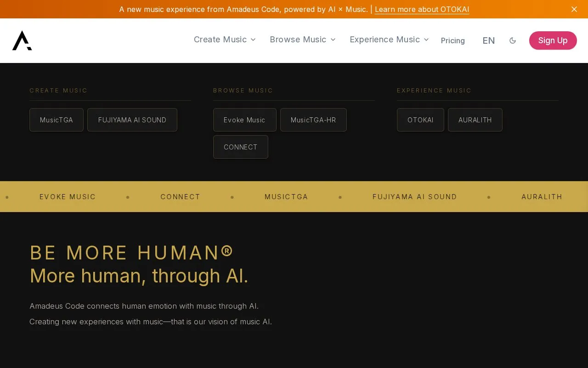Screen dimensions: 588x368
Task: Click the CREATE MUSIC section label
Action: [x=58, y=91]
